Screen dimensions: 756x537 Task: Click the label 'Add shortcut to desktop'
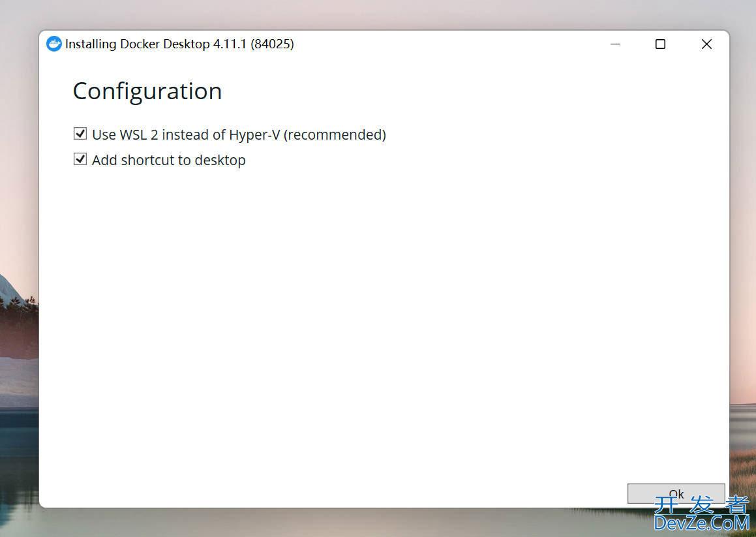click(169, 160)
